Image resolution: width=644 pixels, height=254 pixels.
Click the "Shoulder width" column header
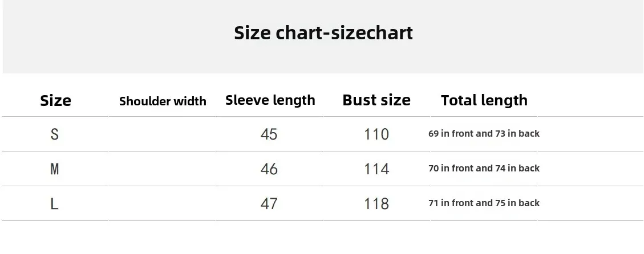[x=163, y=101]
